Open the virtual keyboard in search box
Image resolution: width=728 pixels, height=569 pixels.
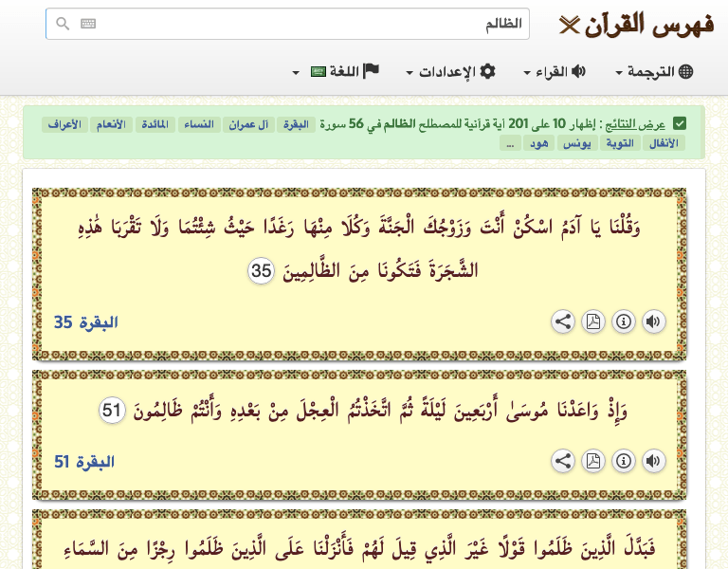click(x=88, y=25)
